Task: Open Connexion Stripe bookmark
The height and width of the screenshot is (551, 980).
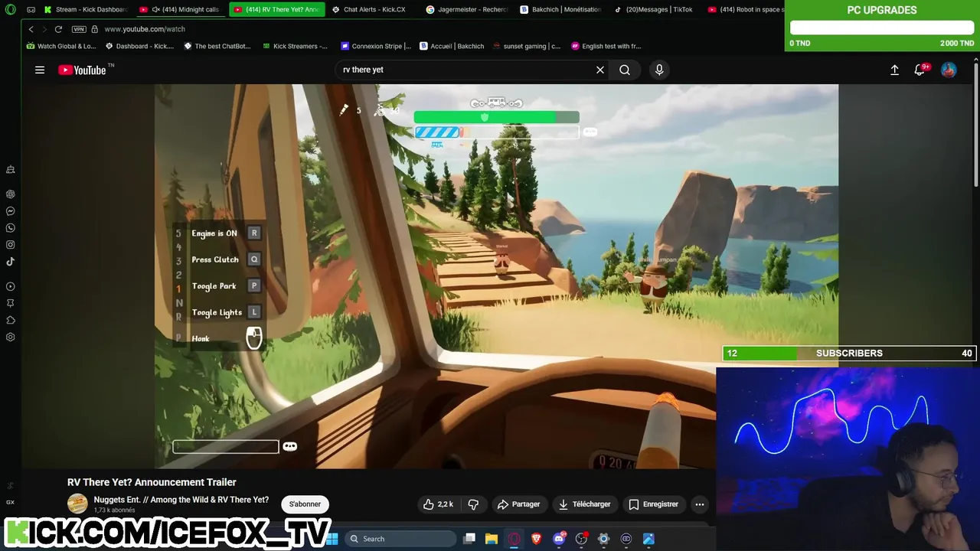Action: tap(376, 46)
